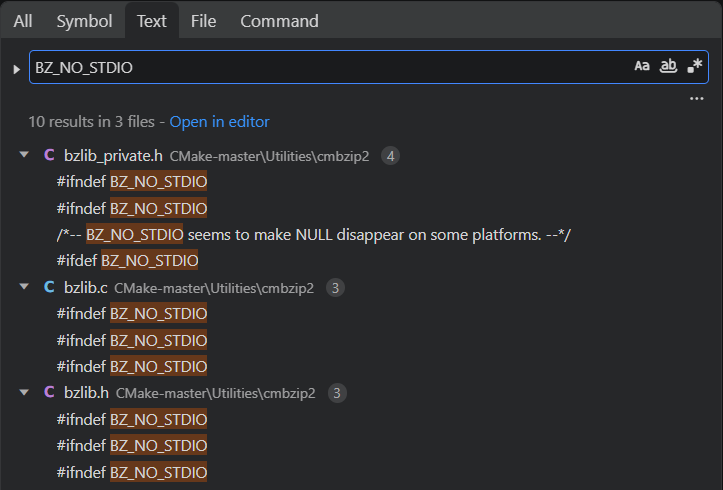
Task: Collapse the bzlib.c results group
Action: pos(24,287)
